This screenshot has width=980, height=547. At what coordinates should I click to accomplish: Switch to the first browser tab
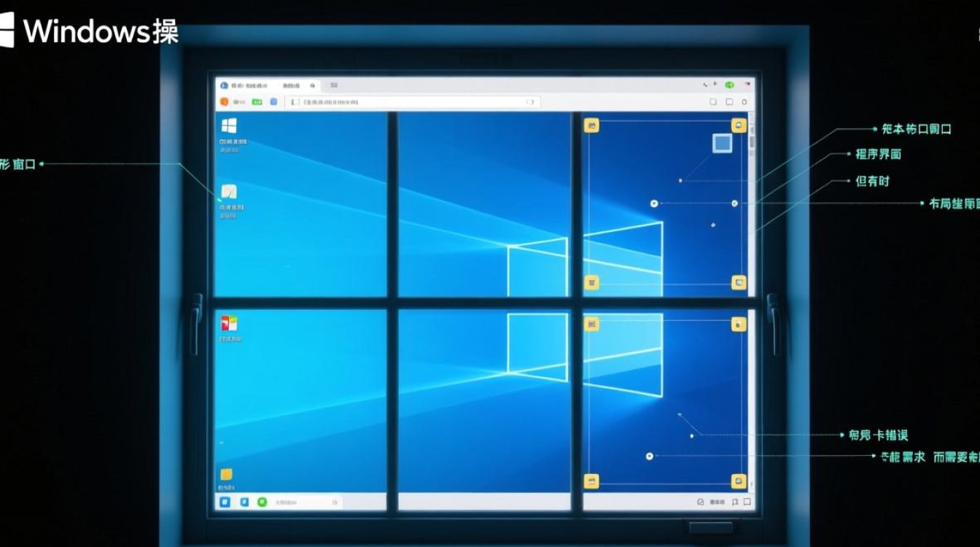244,85
